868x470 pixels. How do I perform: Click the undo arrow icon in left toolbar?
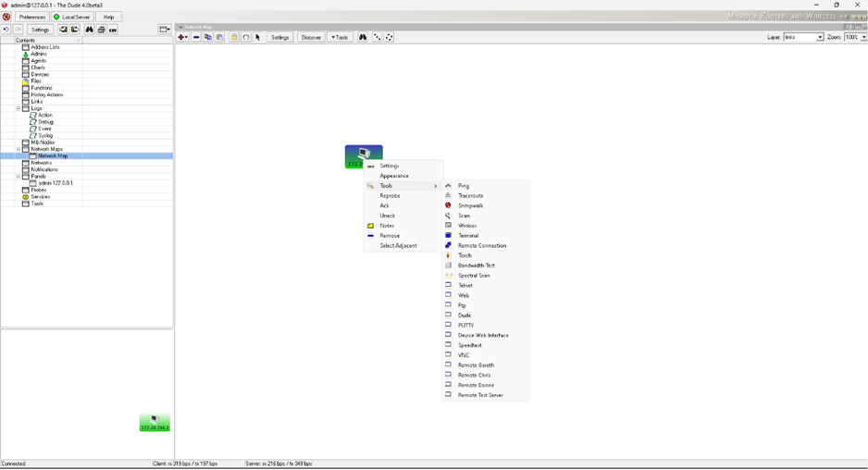point(6,30)
